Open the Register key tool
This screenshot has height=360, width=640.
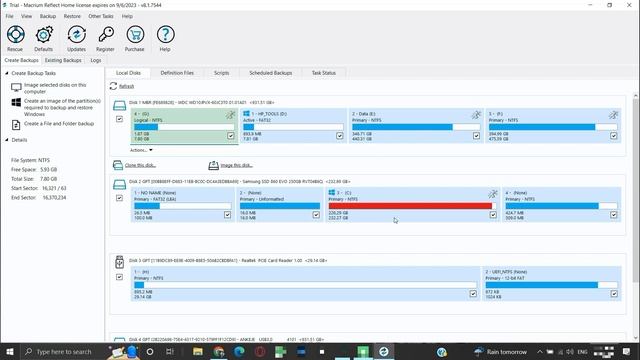(105, 38)
